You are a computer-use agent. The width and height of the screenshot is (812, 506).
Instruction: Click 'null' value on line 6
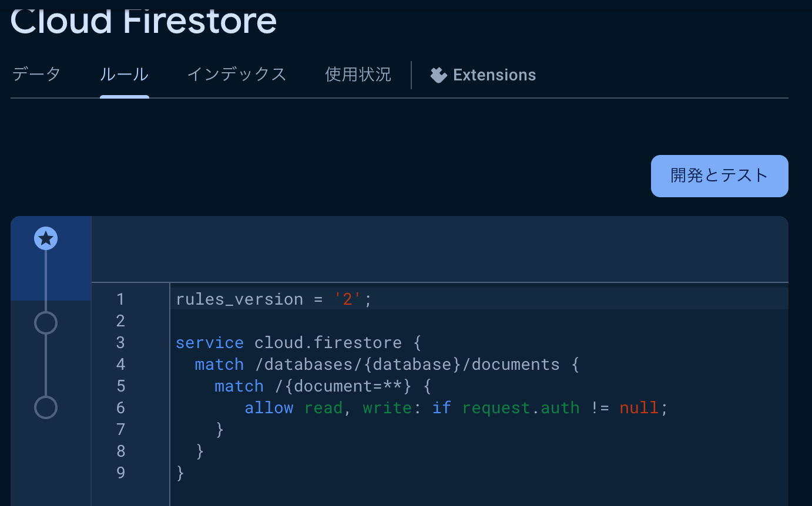[x=639, y=408]
